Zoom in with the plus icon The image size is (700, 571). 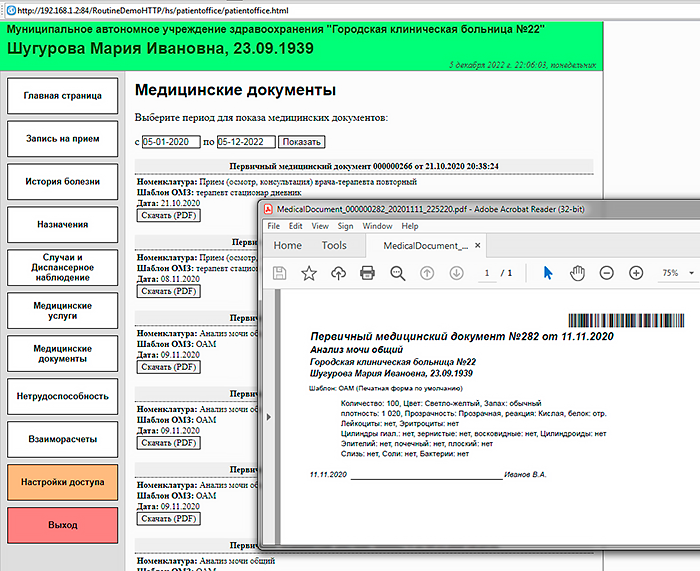(x=636, y=273)
